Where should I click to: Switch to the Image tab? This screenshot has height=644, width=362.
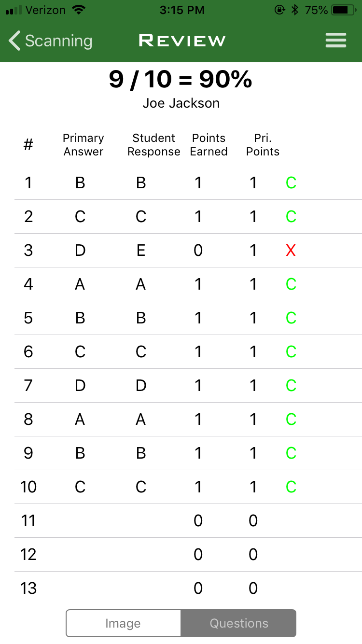click(x=123, y=623)
